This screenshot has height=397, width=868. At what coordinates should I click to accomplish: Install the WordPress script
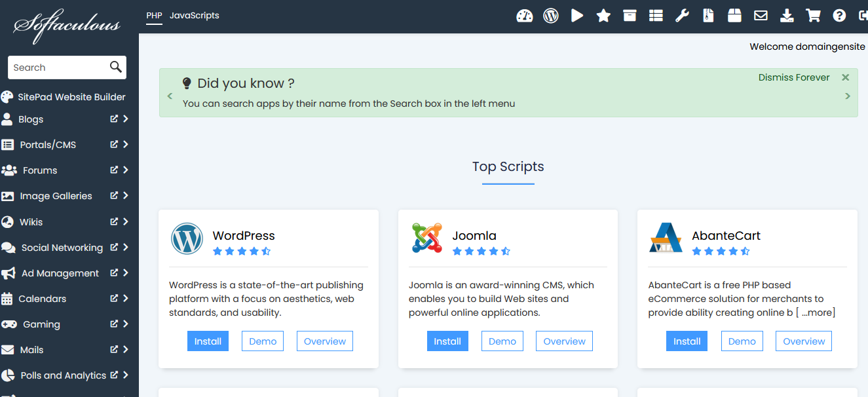pos(208,341)
